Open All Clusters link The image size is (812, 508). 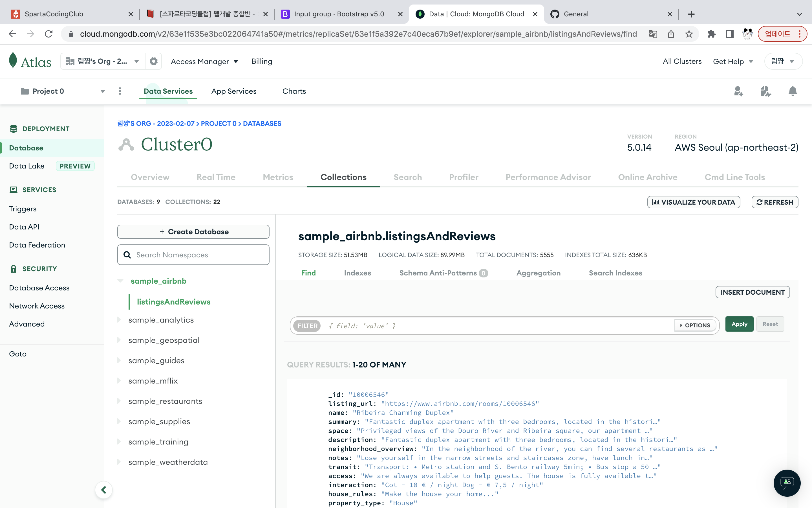click(682, 62)
